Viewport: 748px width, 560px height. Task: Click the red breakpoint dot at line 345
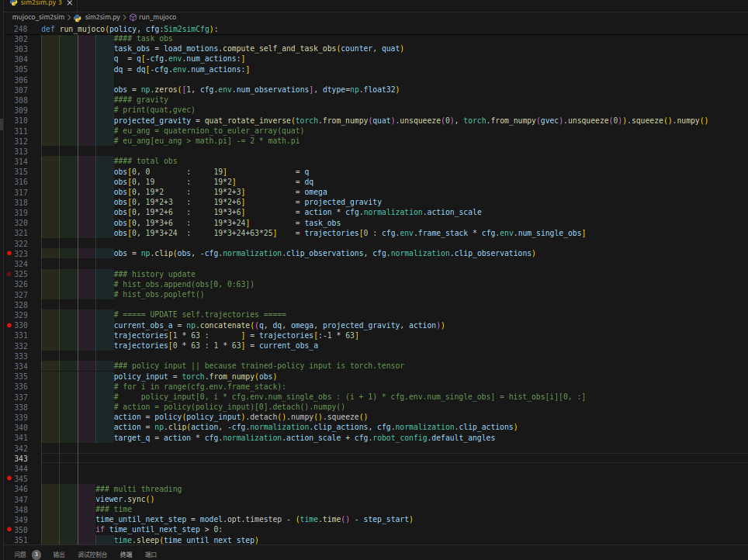coord(9,479)
